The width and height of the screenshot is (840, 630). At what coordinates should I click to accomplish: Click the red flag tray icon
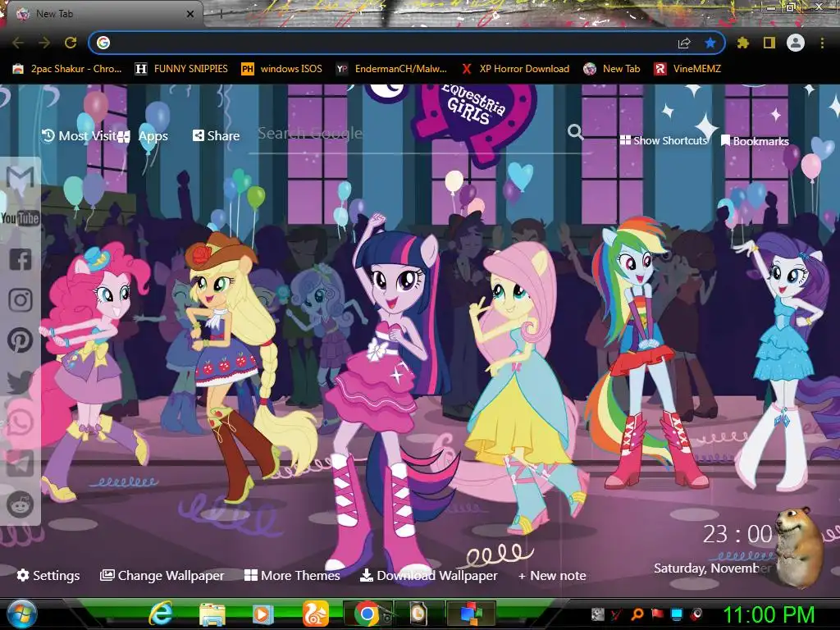click(x=657, y=614)
